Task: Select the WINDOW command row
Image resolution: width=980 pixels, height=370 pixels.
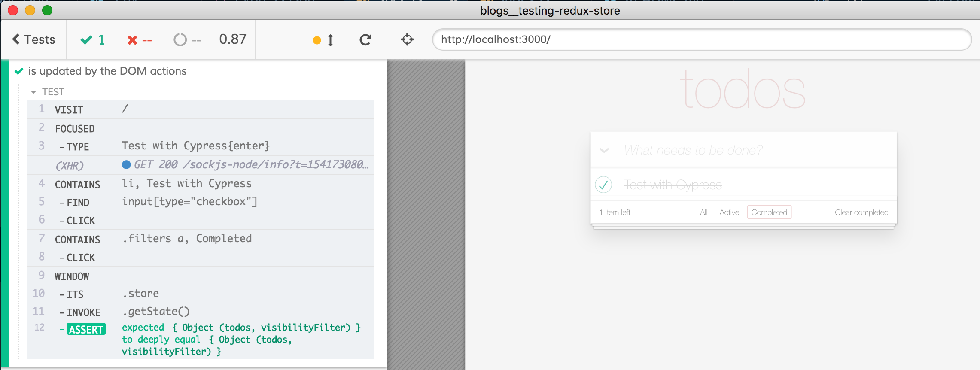Action: 201,276
